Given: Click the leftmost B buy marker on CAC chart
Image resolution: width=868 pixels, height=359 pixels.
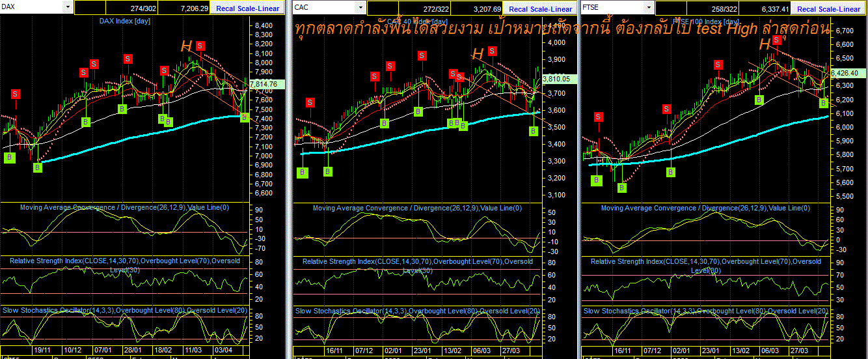Looking at the screenshot, I should 303,172.
